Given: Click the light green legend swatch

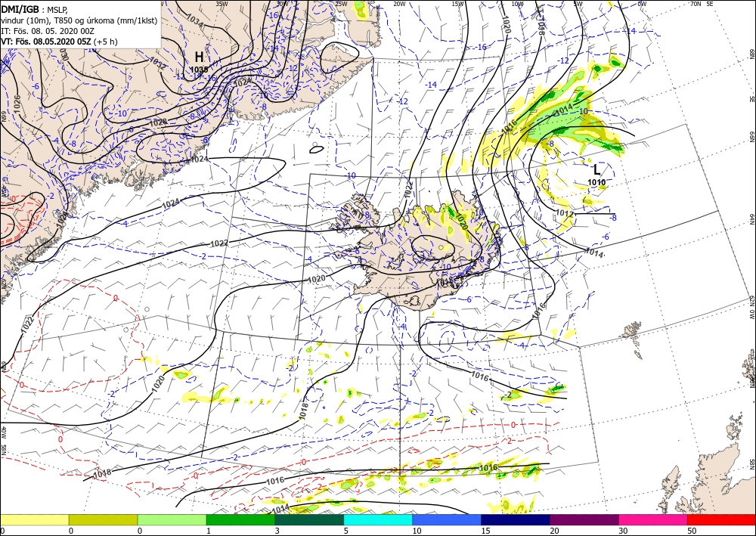Looking at the screenshot, I should [x=172, y=519].
